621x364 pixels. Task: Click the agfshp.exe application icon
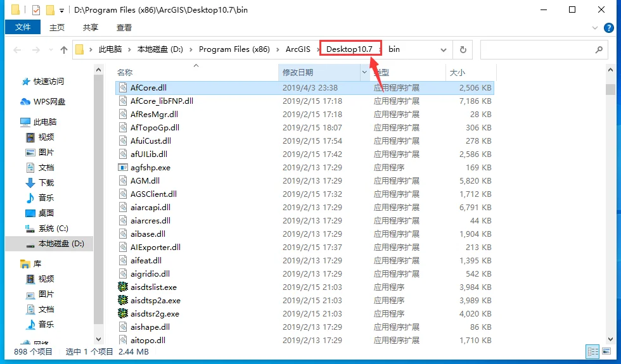[x=123, y=167]
